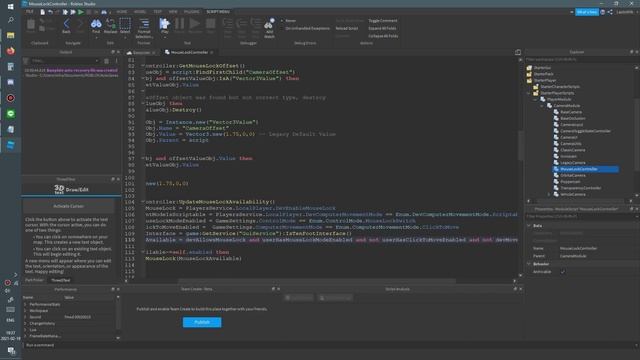
Task: Collapse PlayerModule tree node
Action: 536,99
